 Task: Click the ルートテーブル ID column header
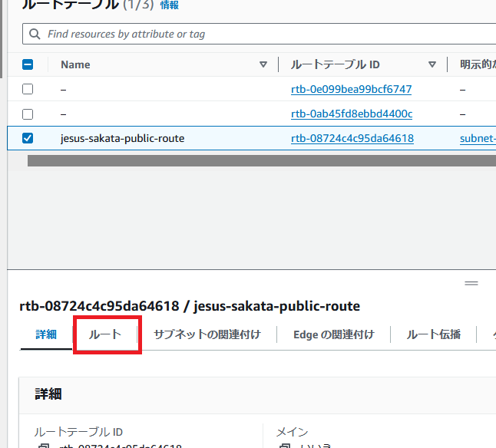point(335,64)
